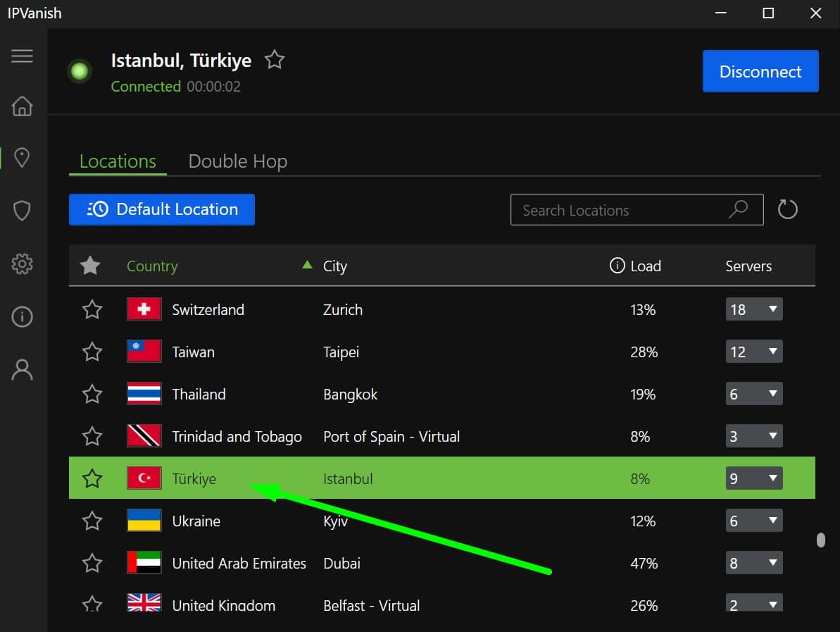The width and height of the screenshot is (840, 632).
Task: Expand Thailand servers dropdown
Action: point(754,394)
